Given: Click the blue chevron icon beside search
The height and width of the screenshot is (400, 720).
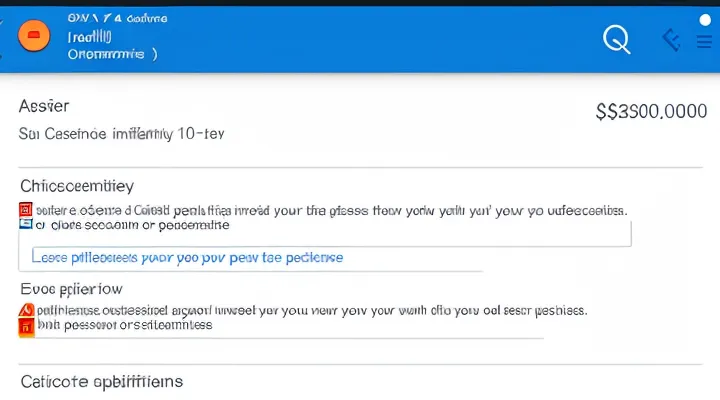Looking at the screenshot, I should pos(670,40).
